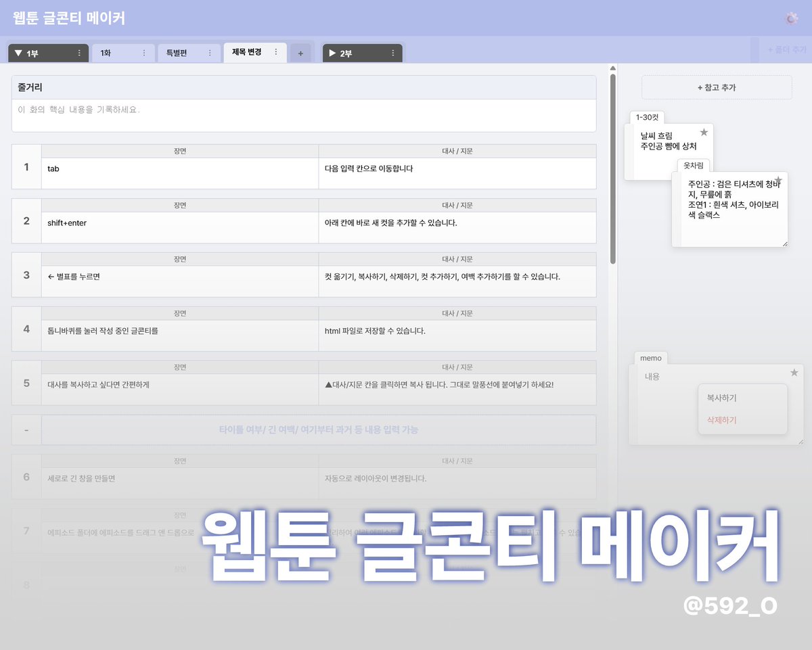Click the memo note resize grip
Viewport: 812px width, 650px height.
coord(800,441)
